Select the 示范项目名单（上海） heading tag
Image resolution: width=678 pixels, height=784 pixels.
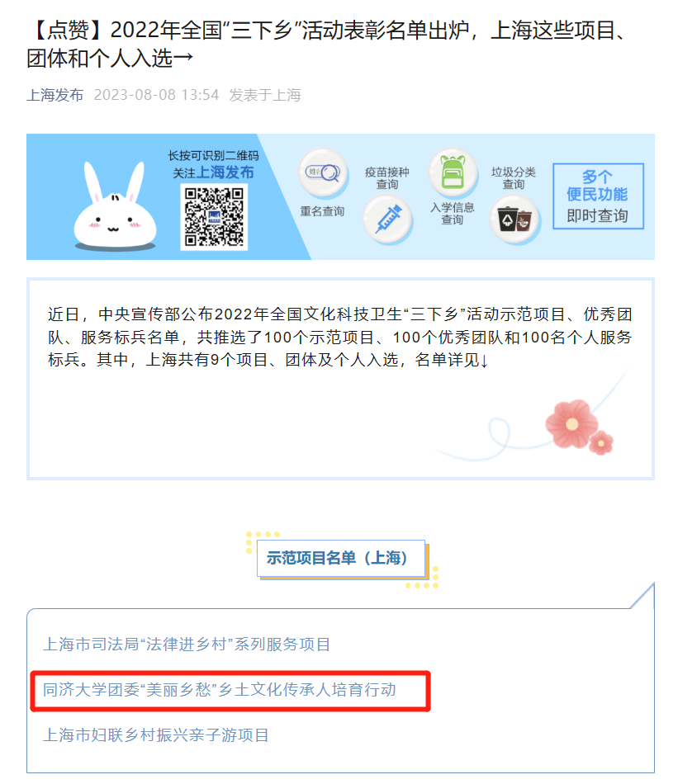click(x=341, y=558)
